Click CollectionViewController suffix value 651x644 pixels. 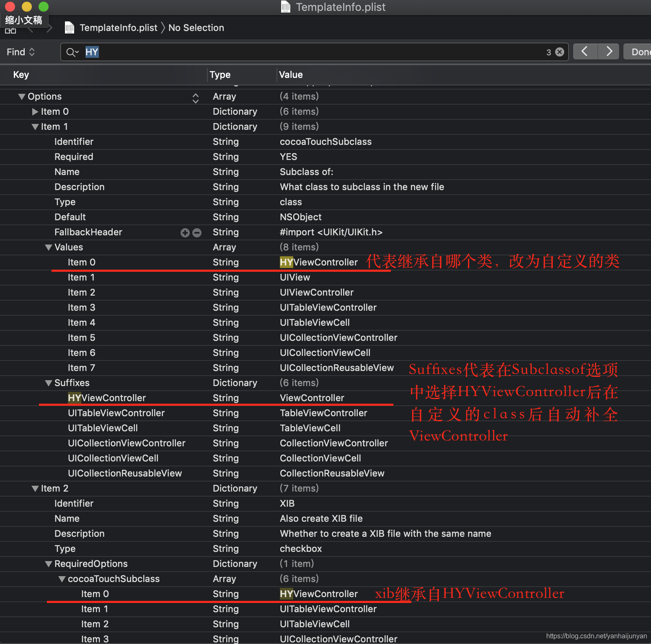[334, 443]
